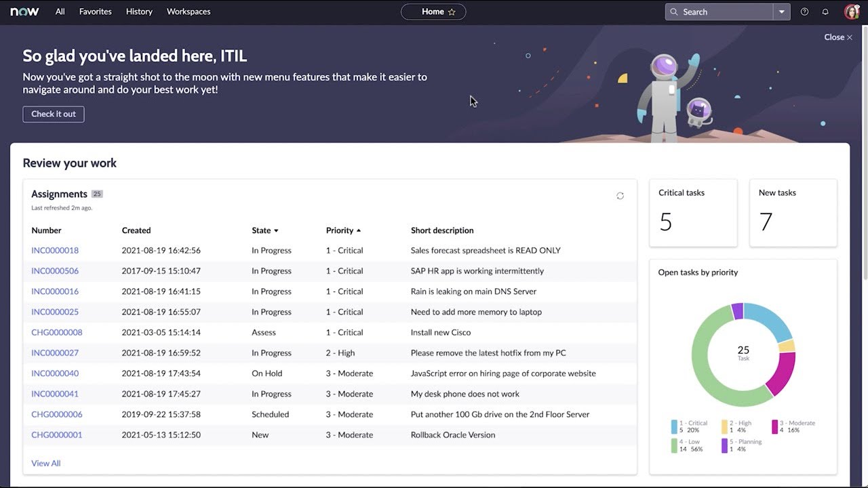The height and width of the screenshot is (488, 868).
Task: Open the help question mark icon
Action: [804, 12]
